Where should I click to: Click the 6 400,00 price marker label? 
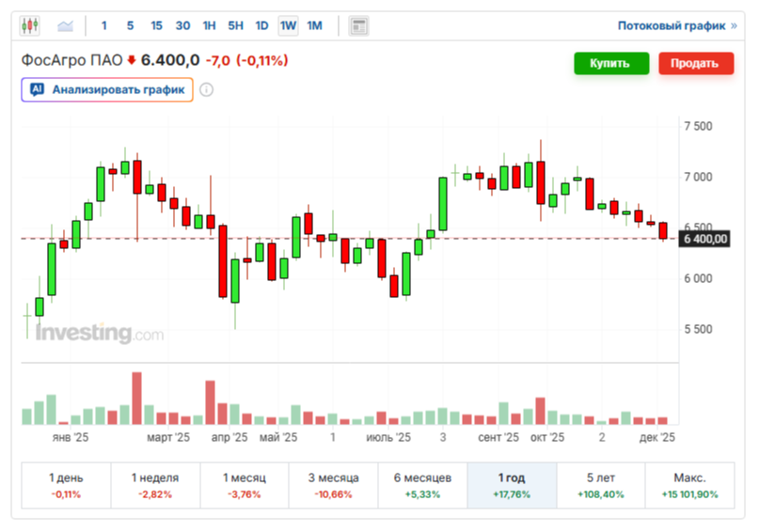pos(704,239)
